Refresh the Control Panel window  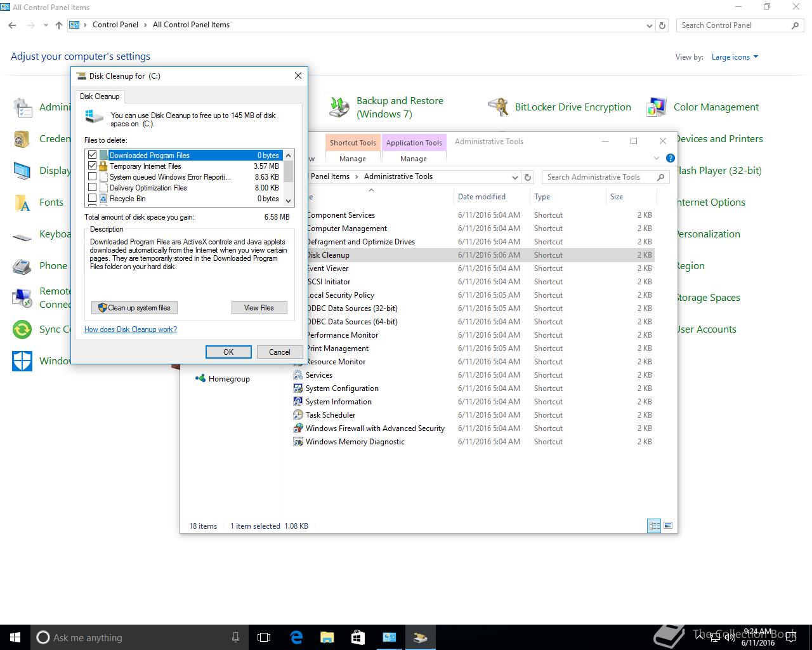coord(662,25)
